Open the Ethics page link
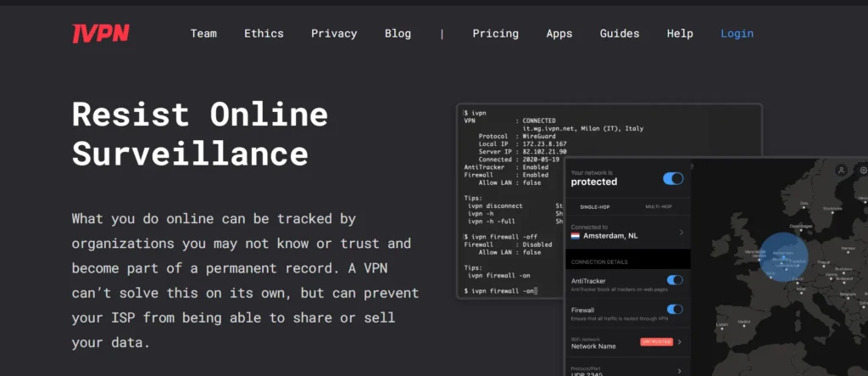868x376 pixels. (x=264, y=34)
